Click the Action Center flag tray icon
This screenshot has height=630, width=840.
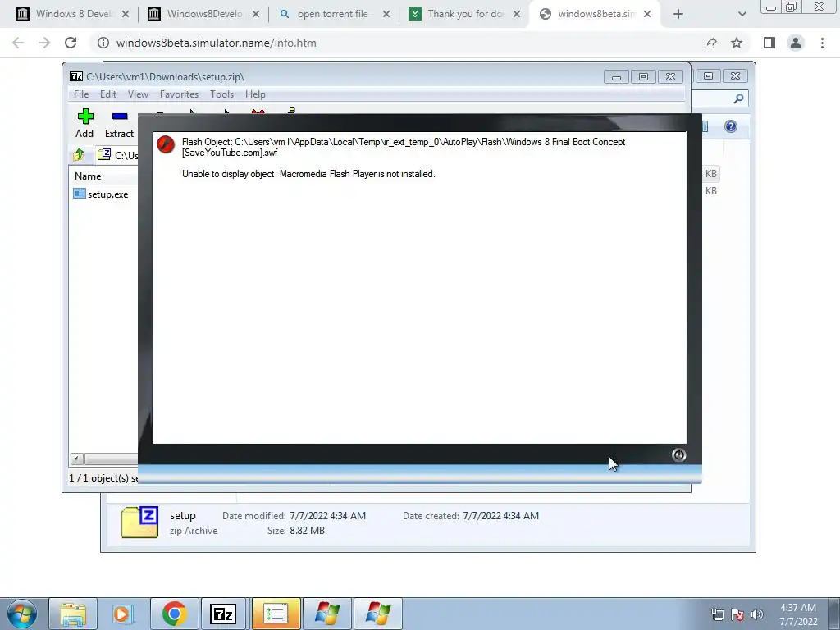(737, 614)
